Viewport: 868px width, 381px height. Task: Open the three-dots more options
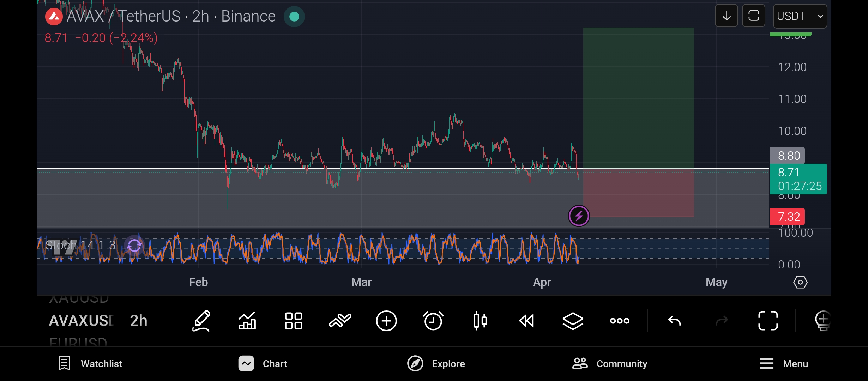click(620, 321)
